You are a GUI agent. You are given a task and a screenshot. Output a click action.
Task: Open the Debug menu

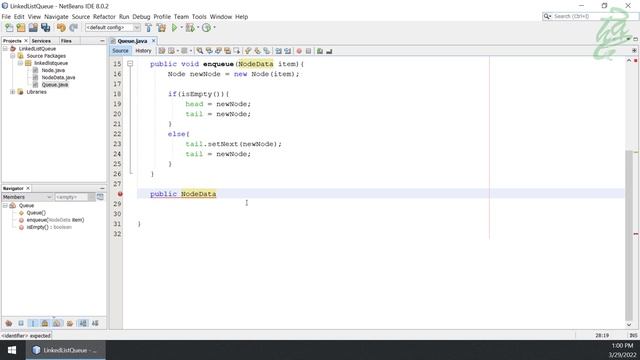coord(141,17)
